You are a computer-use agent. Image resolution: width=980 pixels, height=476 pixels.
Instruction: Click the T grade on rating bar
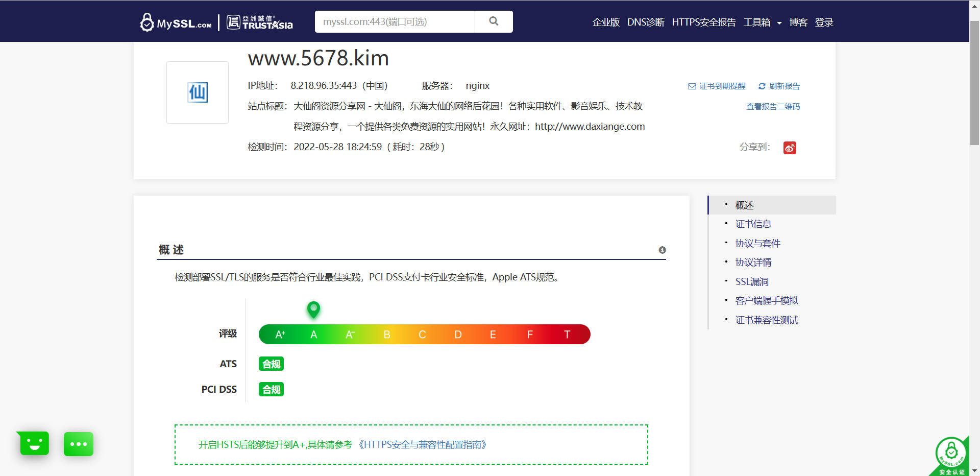[x=567, y=335]
